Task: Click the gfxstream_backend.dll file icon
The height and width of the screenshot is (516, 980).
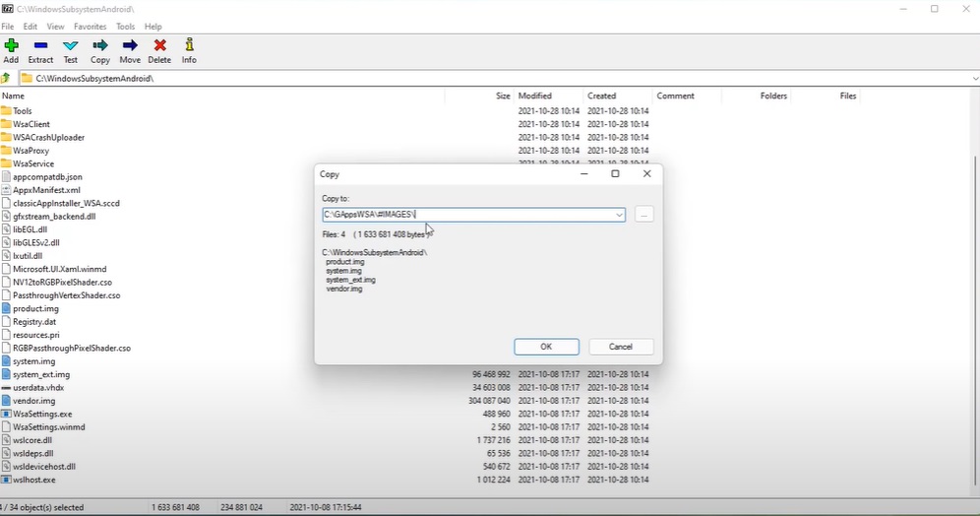Action: [6, 217]
